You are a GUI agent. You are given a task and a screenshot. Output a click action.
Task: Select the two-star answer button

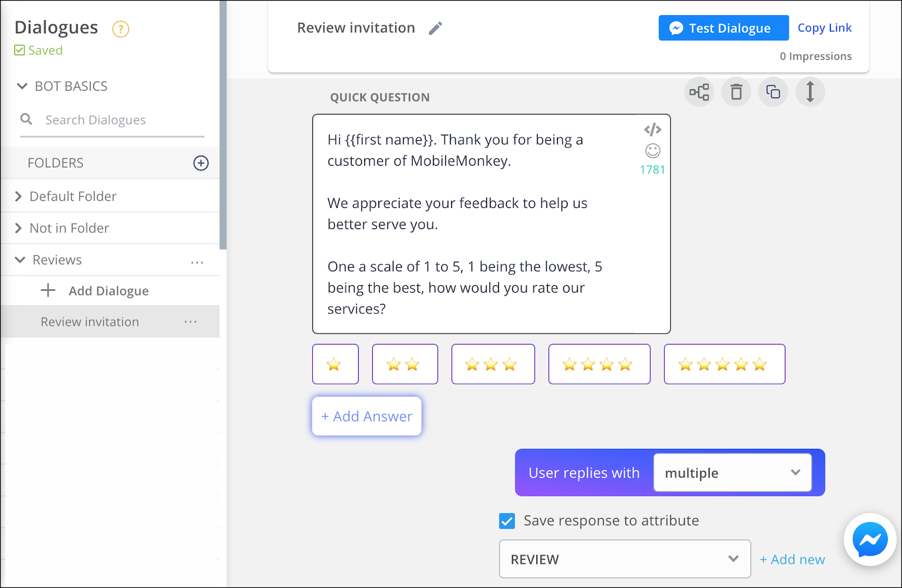pyautogui.click(x=405, y=364)
